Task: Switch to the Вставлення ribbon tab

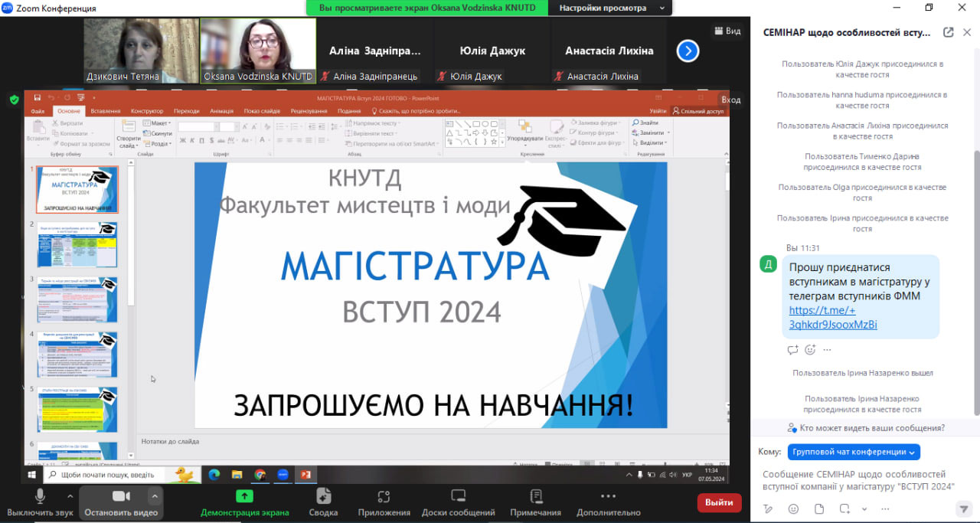Action: coord(106,111)
